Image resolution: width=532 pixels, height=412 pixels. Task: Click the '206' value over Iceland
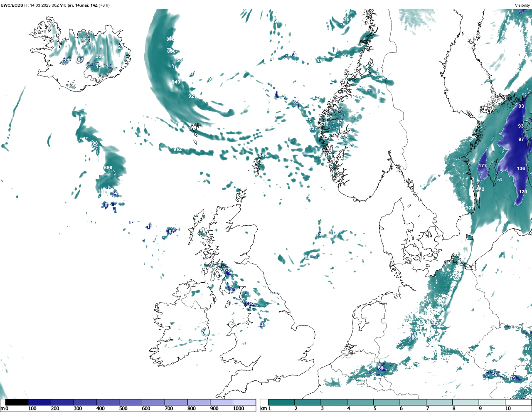click(x=100, y=57)
